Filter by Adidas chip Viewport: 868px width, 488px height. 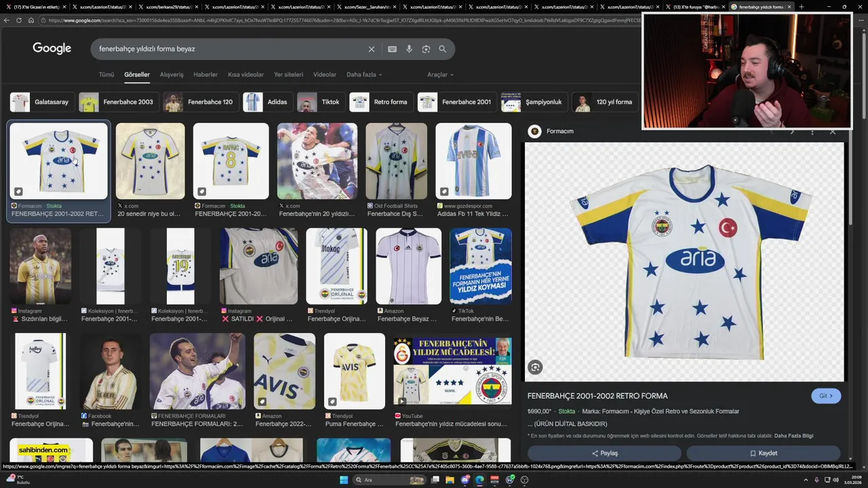coord(268,102)
